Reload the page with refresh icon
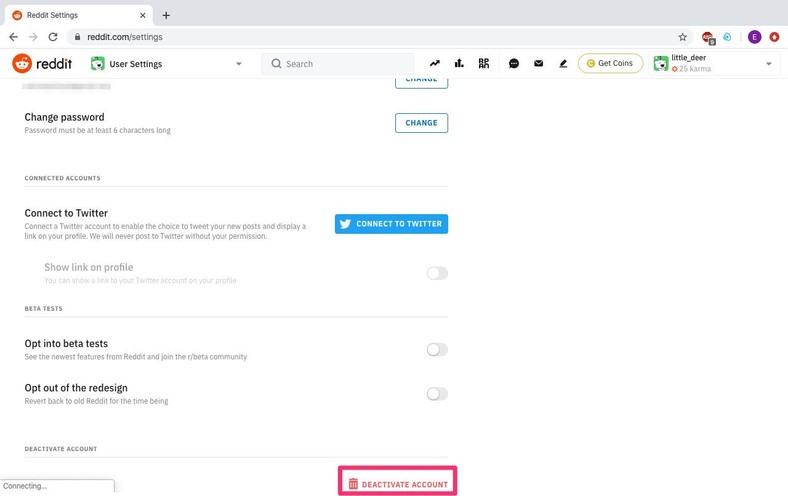 coord(53,37)
